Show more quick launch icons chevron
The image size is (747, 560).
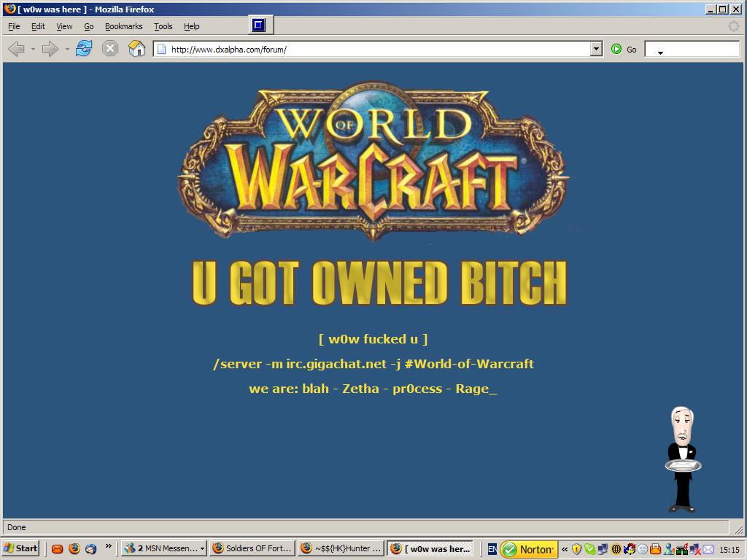pos(109,545)
